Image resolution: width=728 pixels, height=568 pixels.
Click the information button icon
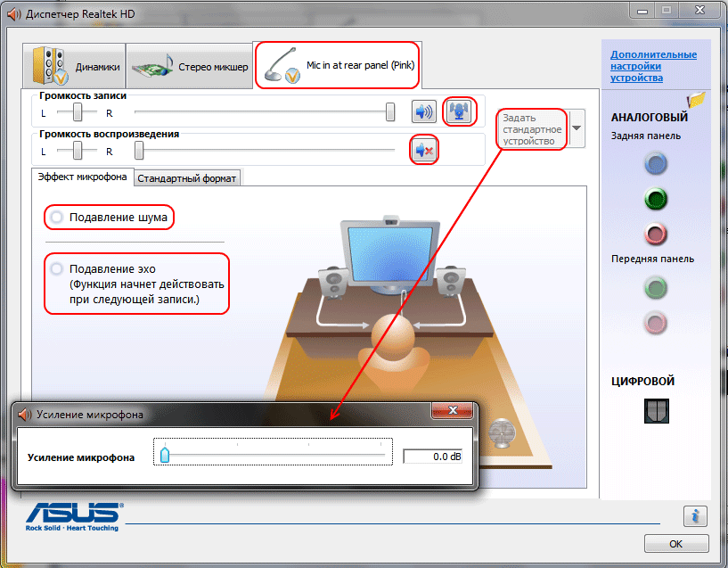pos(695,516)
